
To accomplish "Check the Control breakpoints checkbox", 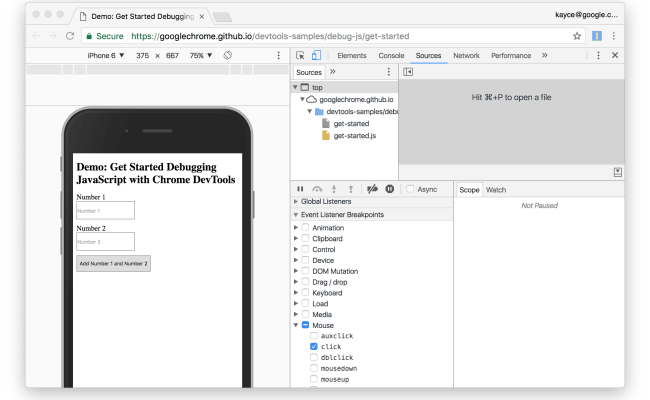I will coord(306,249).
